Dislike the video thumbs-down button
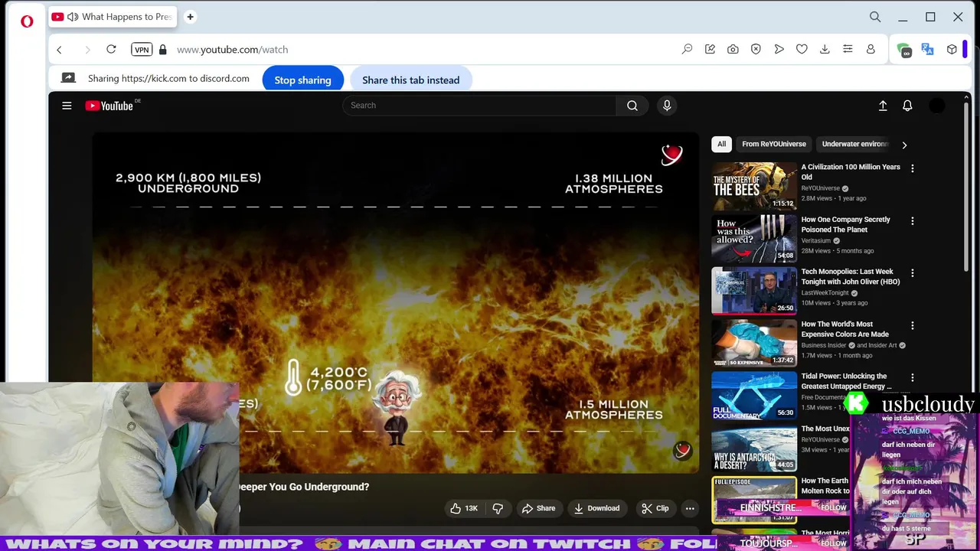The width and height of the screenshot is (980, 551). click(x=498, y=508)
